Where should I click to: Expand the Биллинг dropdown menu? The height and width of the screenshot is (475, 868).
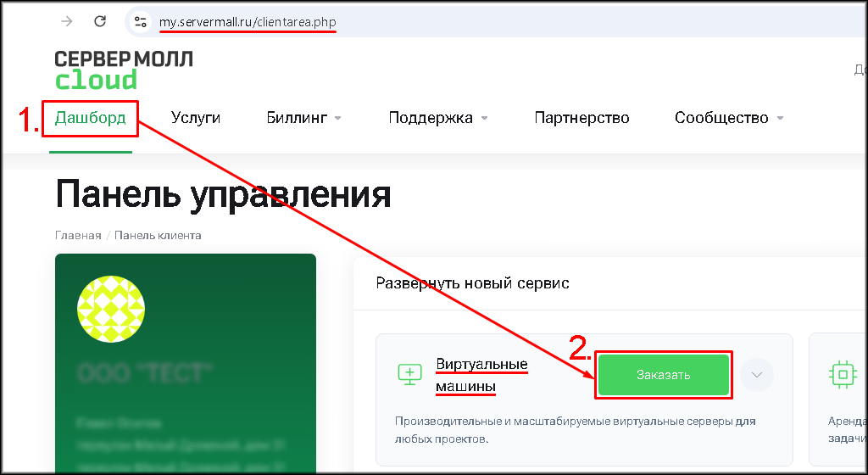[303, 118]
